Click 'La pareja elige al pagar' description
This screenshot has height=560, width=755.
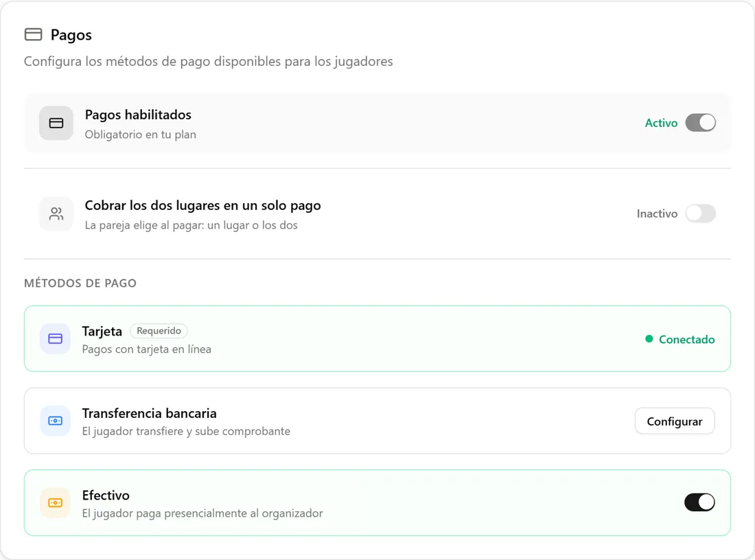[191, 225]
